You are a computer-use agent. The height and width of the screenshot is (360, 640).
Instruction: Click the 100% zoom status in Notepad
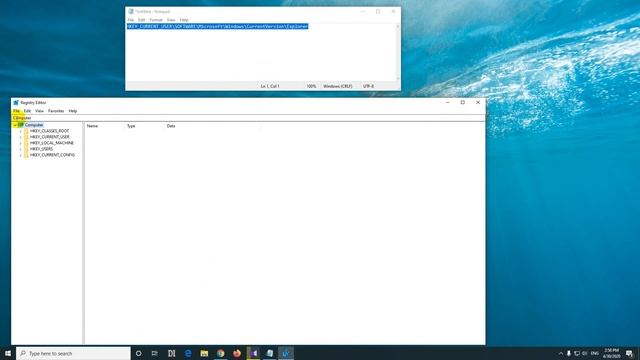(x=311, y=87)
